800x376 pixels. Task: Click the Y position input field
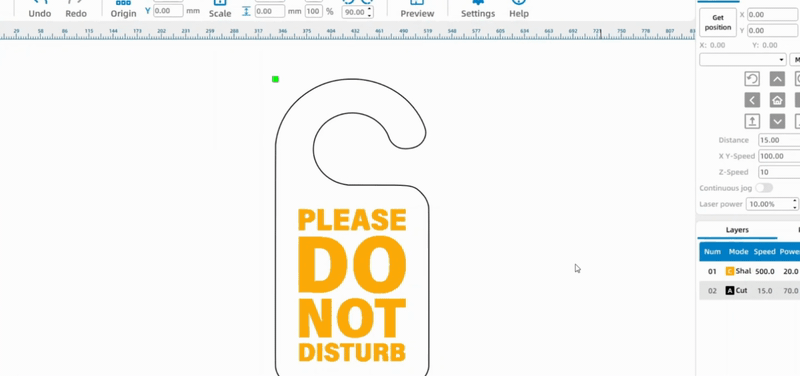tap(168, 11)
